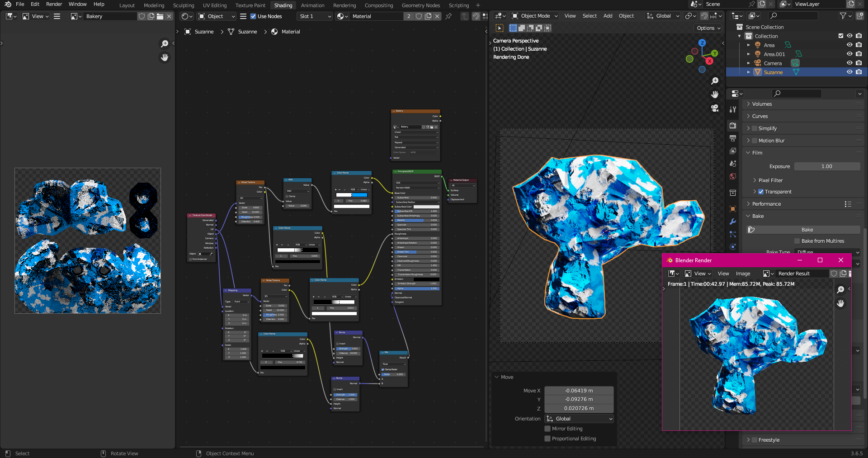Viewport: 868px width, 458px height.
Task: Open the Modifiers wrench properties tab
Action: coord(733,222)
